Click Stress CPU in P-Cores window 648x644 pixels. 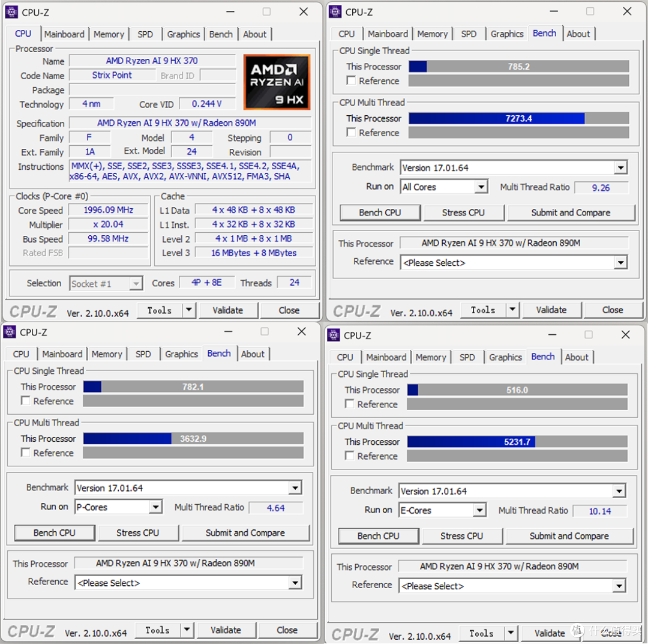[137, 533]
